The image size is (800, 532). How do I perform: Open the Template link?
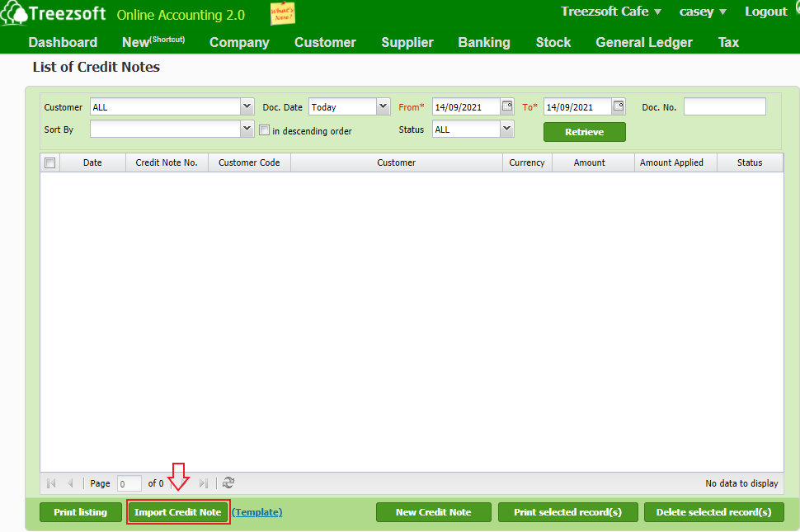(257, 512)
